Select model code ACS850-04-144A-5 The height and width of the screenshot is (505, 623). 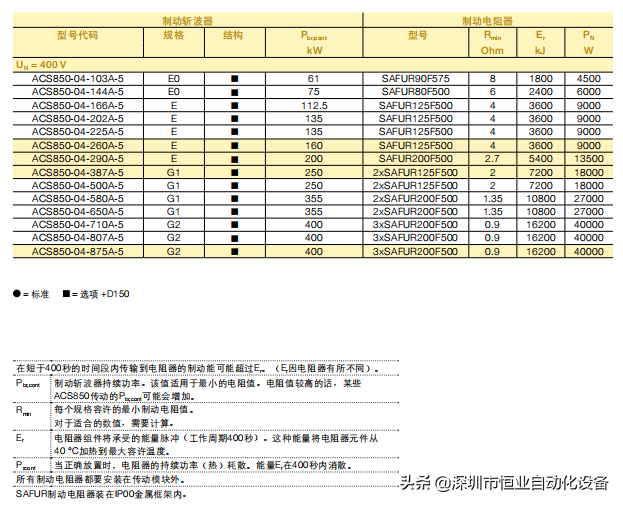[78, 92]
